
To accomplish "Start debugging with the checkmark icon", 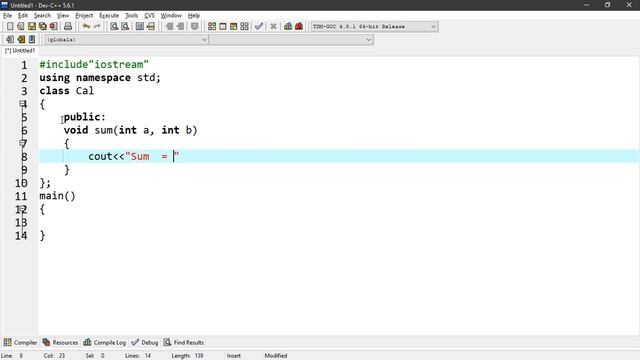I will pyautogui.click(x=259, y=27).
